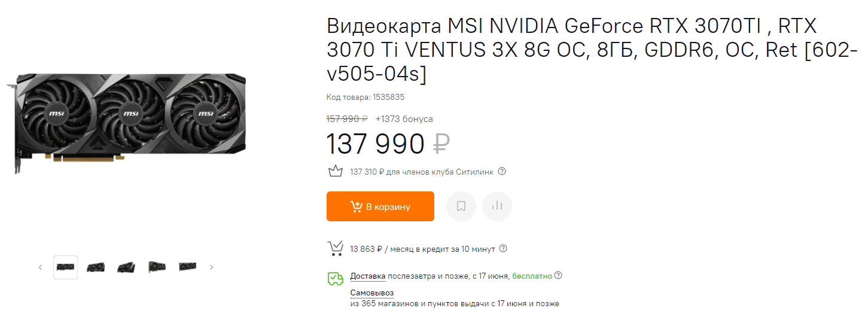Open help tooltip next to 'бесплатно'
This screenshot has width=868, height=320.
point(558,276)
